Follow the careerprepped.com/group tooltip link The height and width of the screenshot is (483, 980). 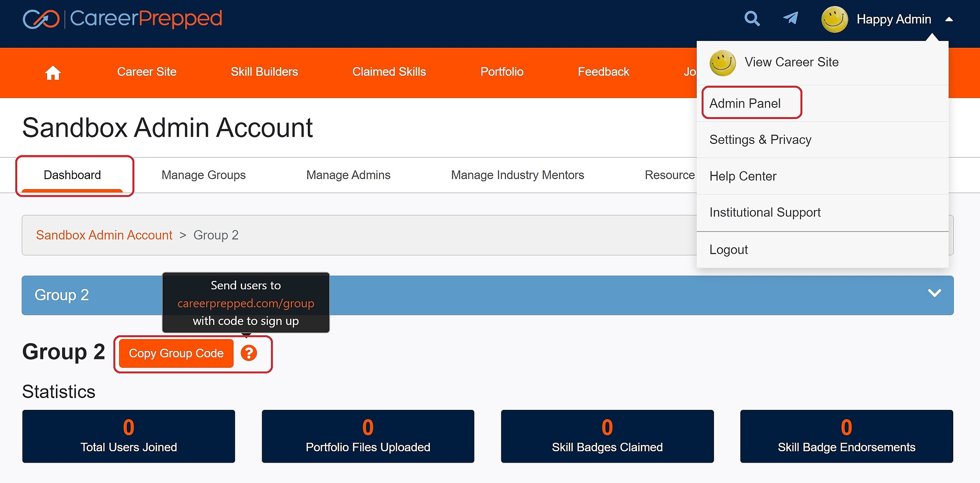tap(246, 303)
